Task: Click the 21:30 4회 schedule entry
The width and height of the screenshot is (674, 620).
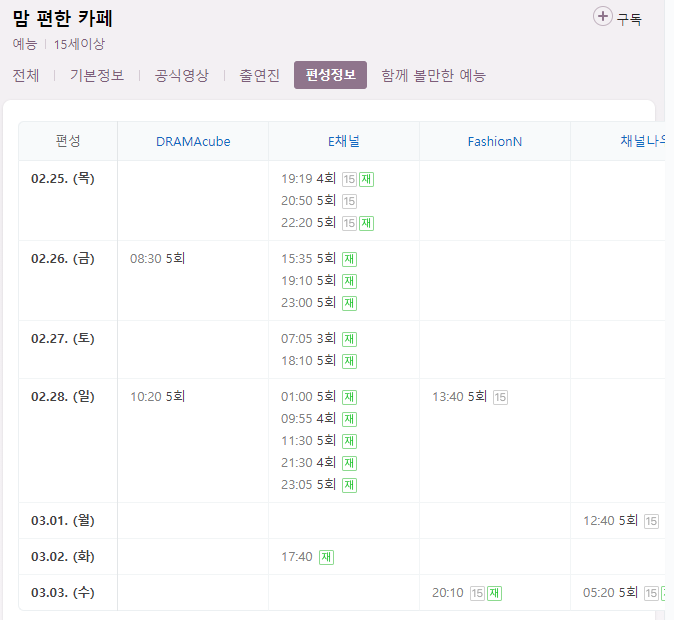Action: tap(308, 463)
